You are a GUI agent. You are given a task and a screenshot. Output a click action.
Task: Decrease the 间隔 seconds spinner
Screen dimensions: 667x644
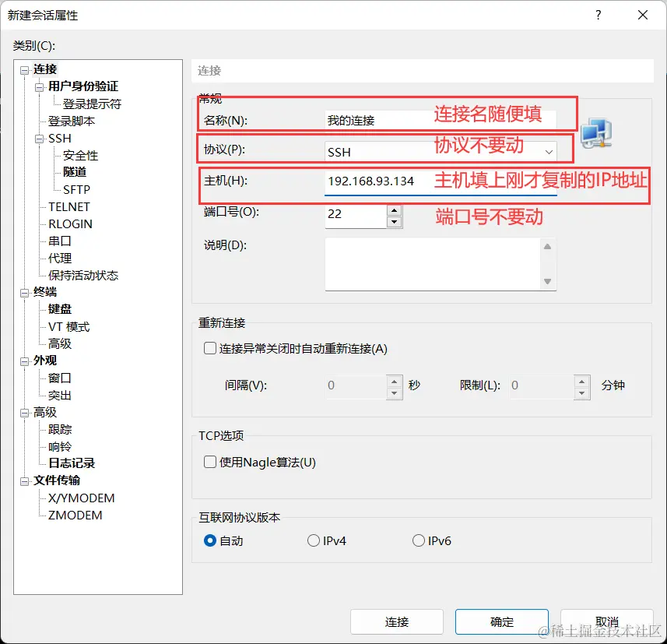[395, 393]
